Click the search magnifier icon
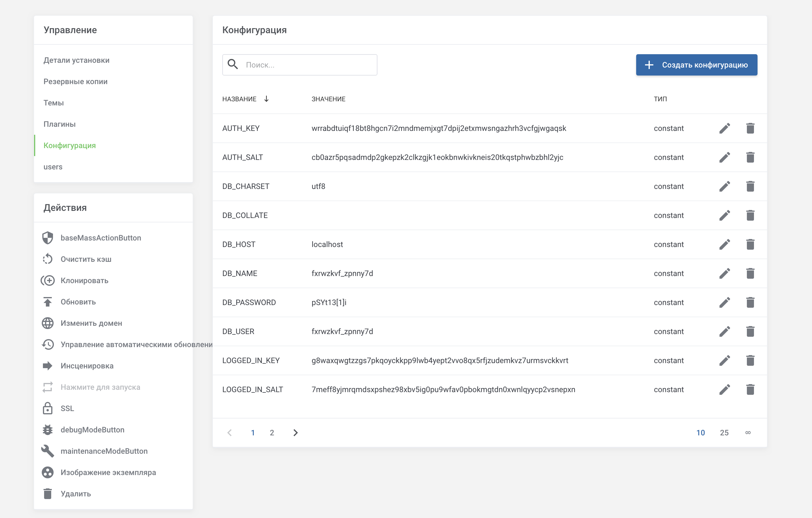 pos(233,64)
